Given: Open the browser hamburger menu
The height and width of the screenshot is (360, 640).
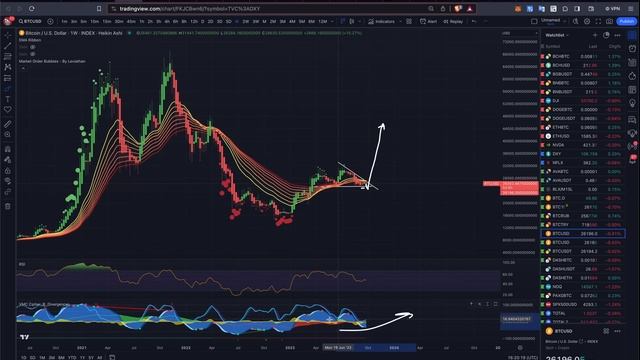Looking at the screenshot, I should (x=631, y=9).
